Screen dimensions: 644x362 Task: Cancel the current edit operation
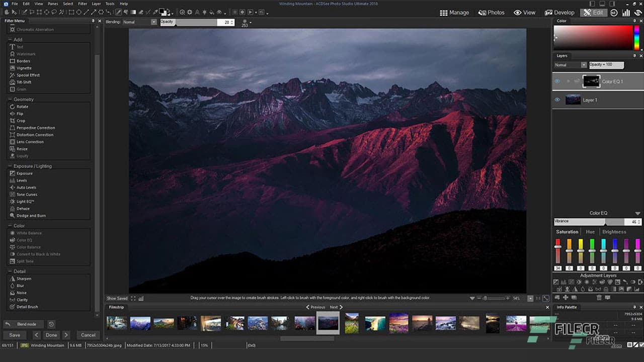pos(88,334)
